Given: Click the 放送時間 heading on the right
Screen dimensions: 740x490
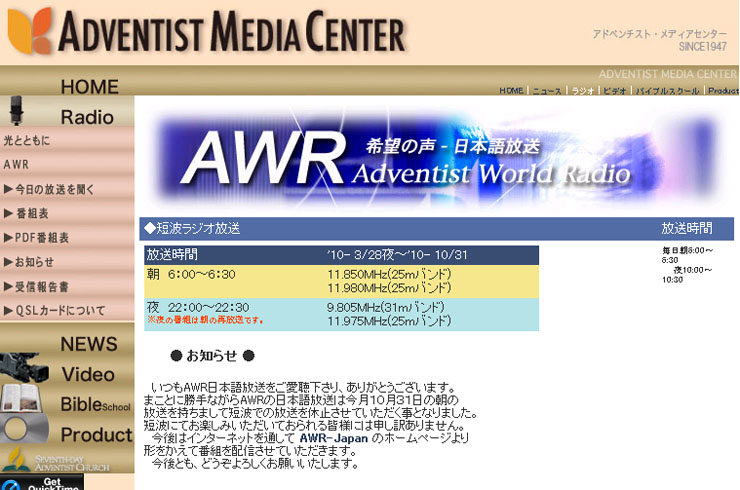Looking at the screenshot, I should tap(687, 228).
